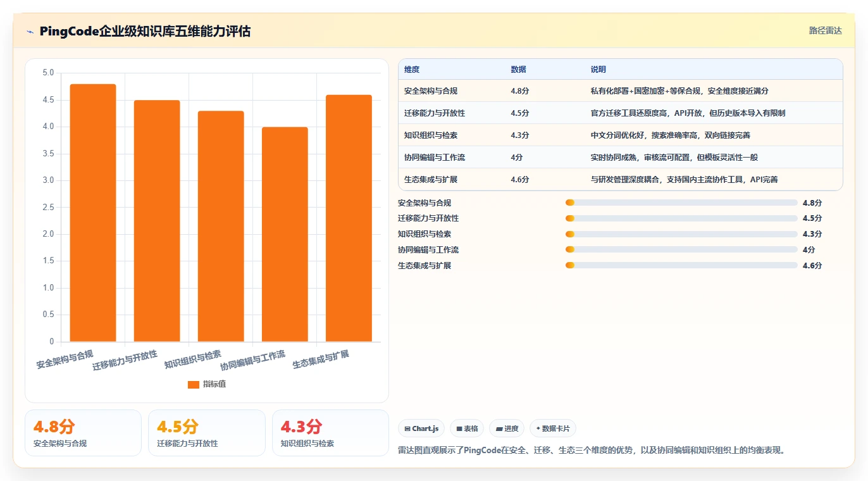Viewport: 868px width, 481px height.
Task: Click the 知识组织与检索 bar in the chart
Action: click(x=221, y=227)
